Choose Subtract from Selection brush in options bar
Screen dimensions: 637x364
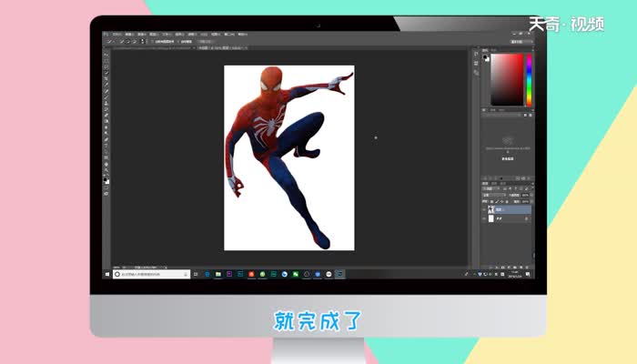coord(135,42)
